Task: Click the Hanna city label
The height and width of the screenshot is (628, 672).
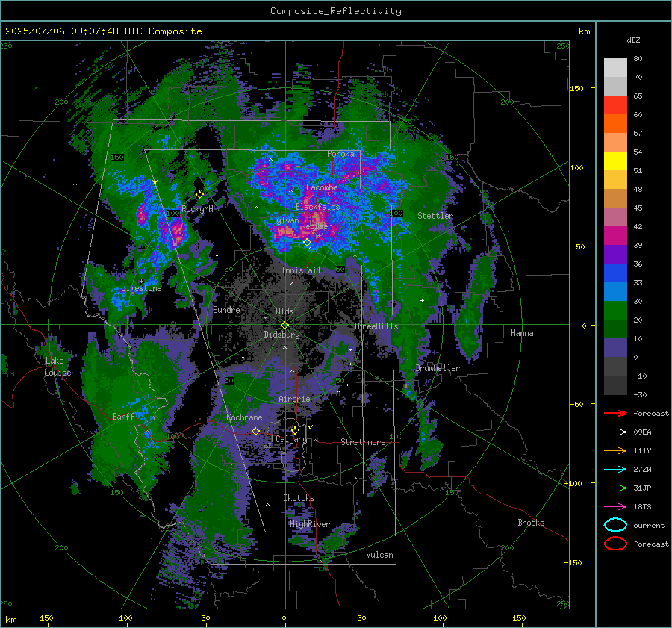Action: [522, 333]
